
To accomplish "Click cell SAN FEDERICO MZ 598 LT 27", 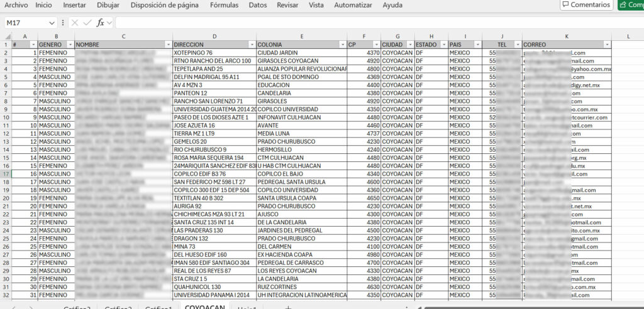I will 214,182.
